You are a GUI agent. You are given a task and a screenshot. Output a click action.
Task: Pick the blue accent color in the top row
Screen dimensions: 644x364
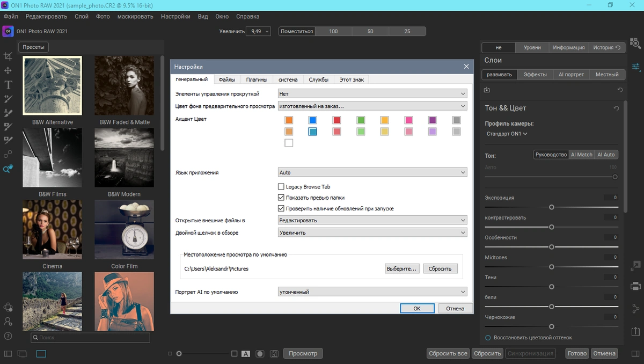click(x=313, y=120)
